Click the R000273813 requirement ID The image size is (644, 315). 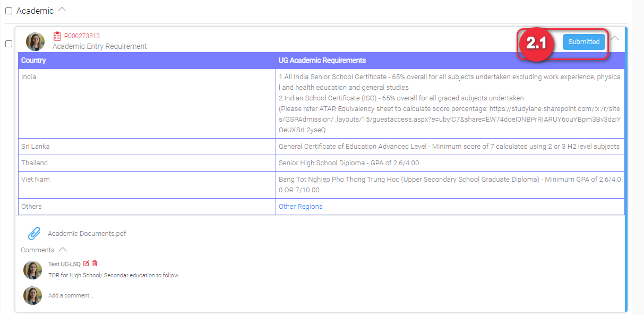click(82, 36)
